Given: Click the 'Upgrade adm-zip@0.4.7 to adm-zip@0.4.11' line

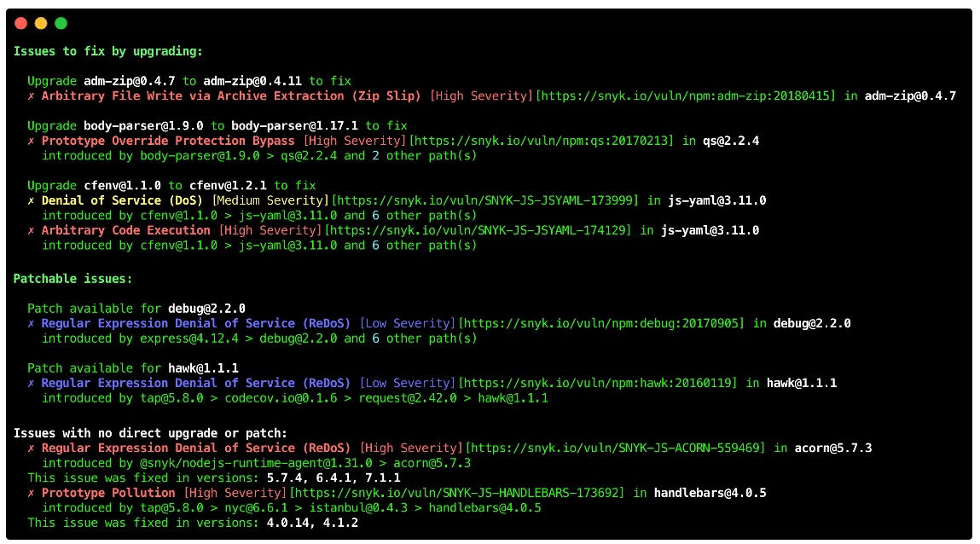Looking at the screenshot, I should point(189,82).
